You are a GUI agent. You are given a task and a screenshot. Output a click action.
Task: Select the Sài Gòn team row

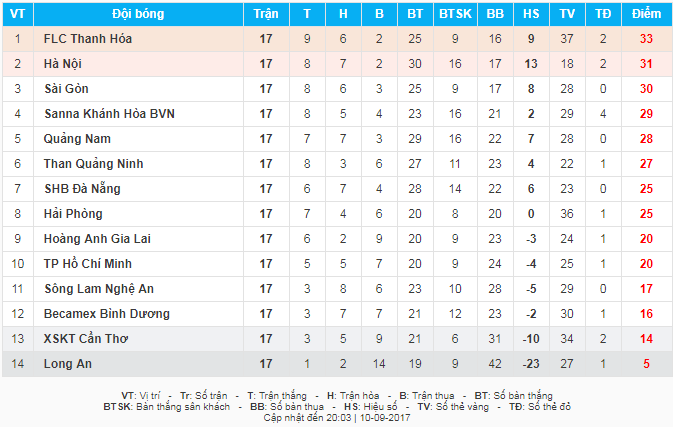tap(66, 88)
